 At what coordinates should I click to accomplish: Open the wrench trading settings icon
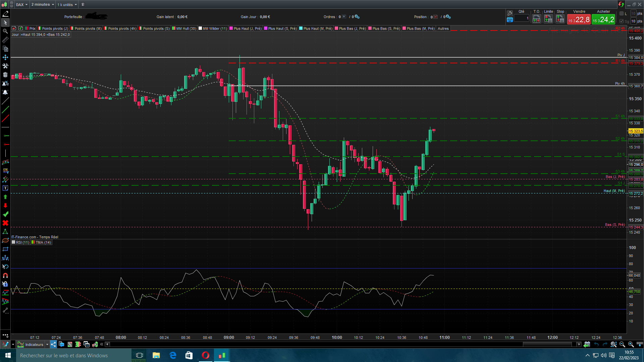coord(510,13)
